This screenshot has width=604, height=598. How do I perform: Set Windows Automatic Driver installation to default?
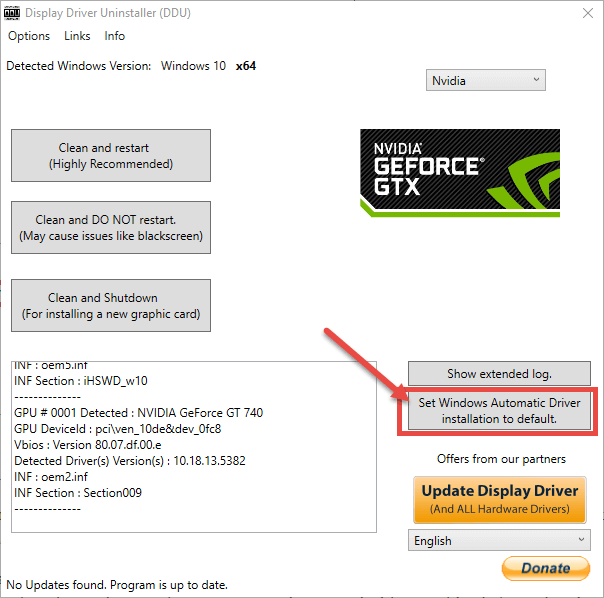coord(499,410)
